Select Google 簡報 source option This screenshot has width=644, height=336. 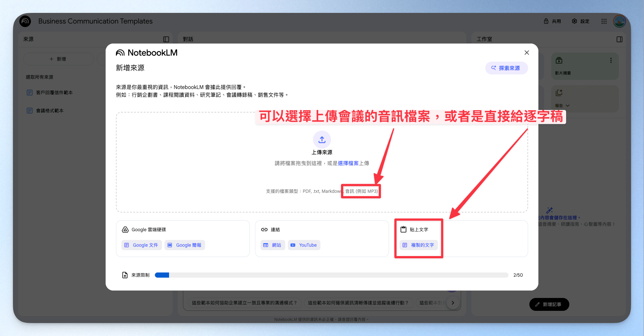tap(185, 245)
